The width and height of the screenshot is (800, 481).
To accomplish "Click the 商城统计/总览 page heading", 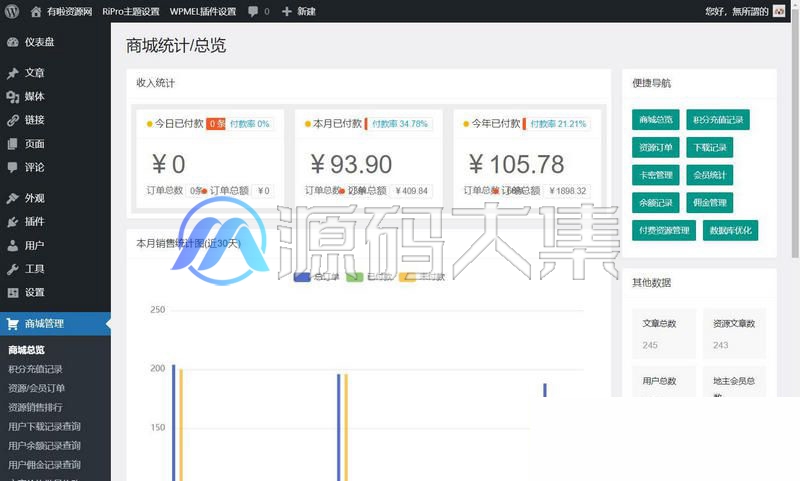I will click(176, 45).
